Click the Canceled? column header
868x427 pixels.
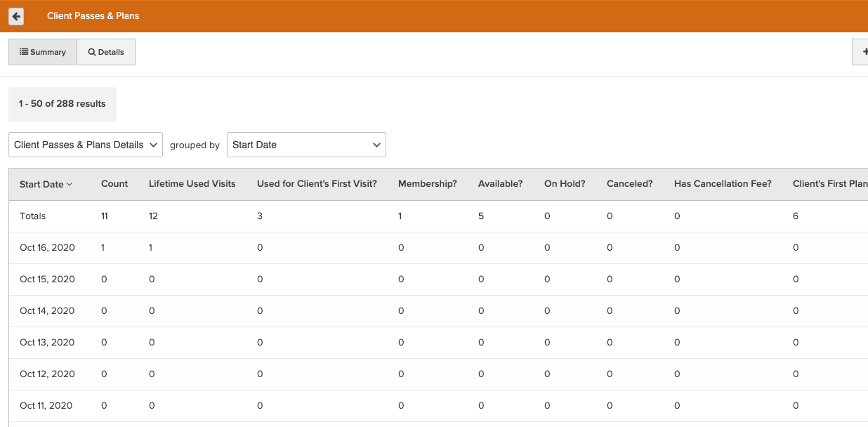pos(629,183)
